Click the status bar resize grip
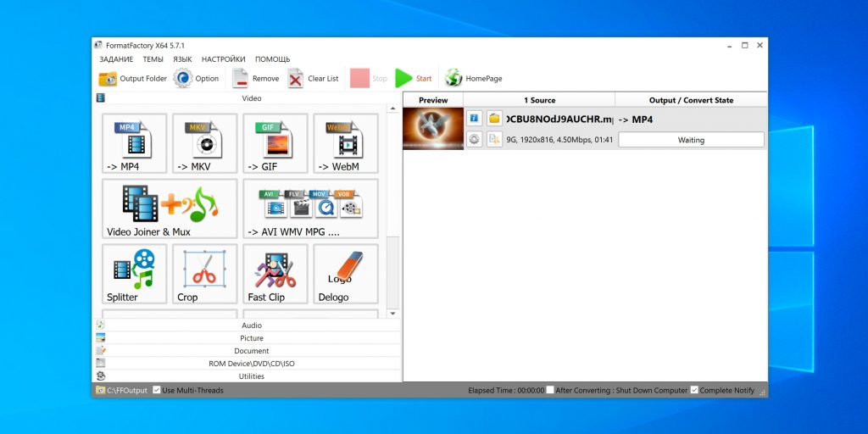Image resolution: width=868 pixels, height=434 pixels. tap(763, 392)
